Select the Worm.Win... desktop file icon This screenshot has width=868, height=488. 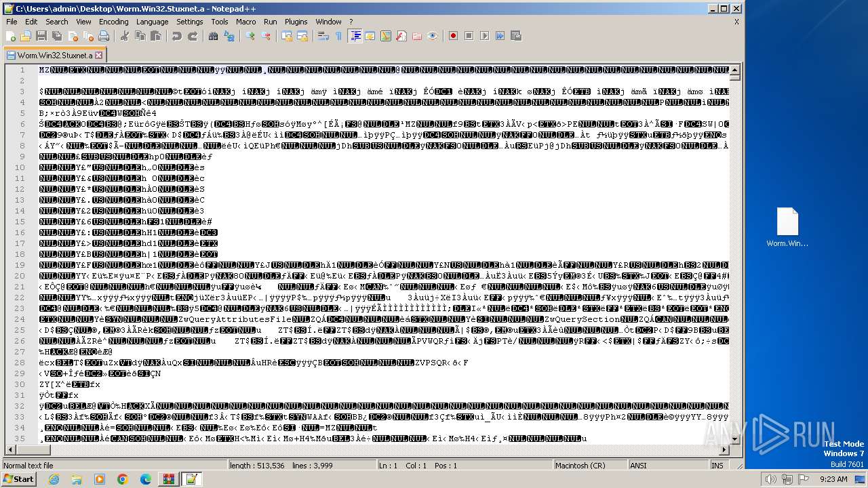click(x=787, y=227)
